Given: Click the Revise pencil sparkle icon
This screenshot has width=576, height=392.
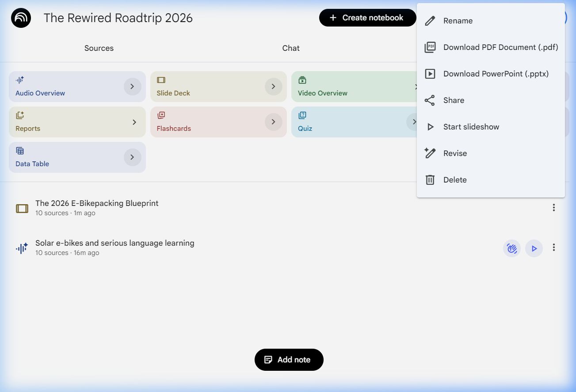Looking at the screenshot, I should tap(430, 153).
